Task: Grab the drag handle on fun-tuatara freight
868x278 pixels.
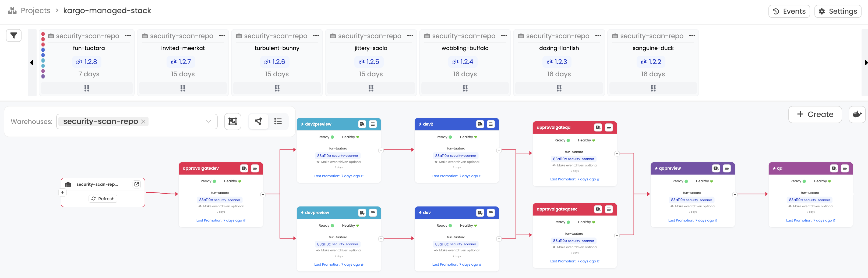Action: [x=87, y=88]
